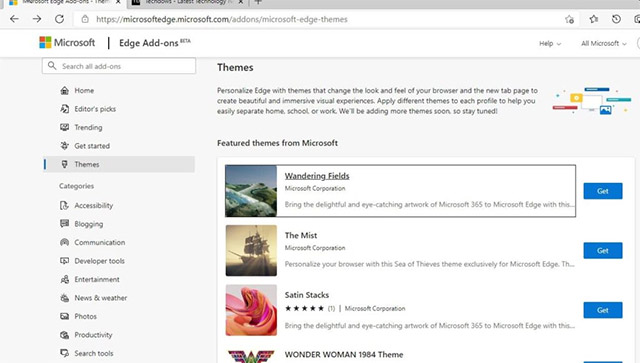Get the Wandering Fields theme

coord(603,191)
